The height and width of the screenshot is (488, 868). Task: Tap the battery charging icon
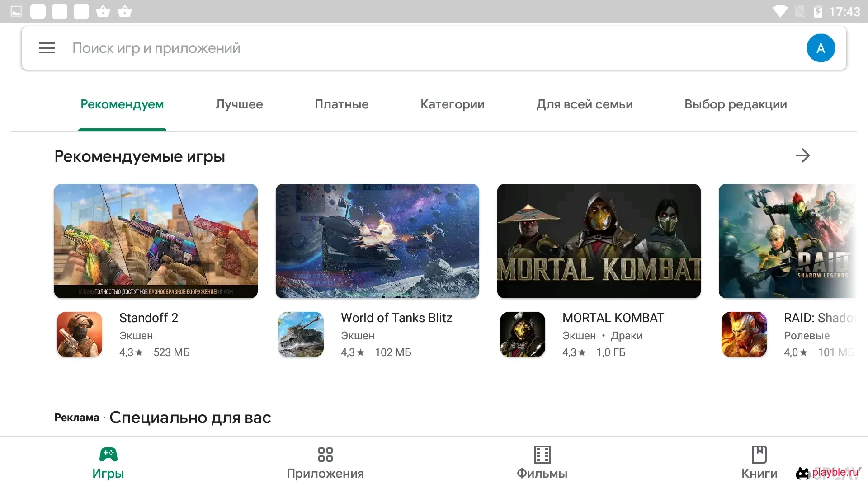click(817, 11)
